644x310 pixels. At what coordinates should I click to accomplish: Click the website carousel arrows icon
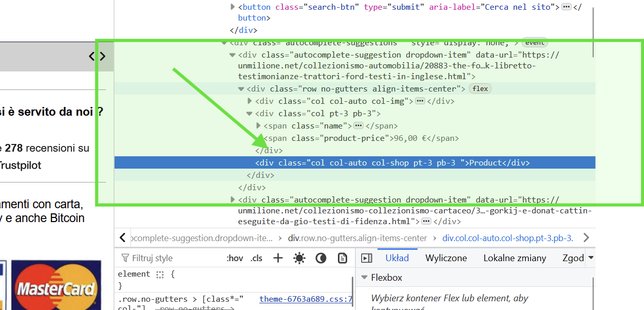click(x=97, y=57)
